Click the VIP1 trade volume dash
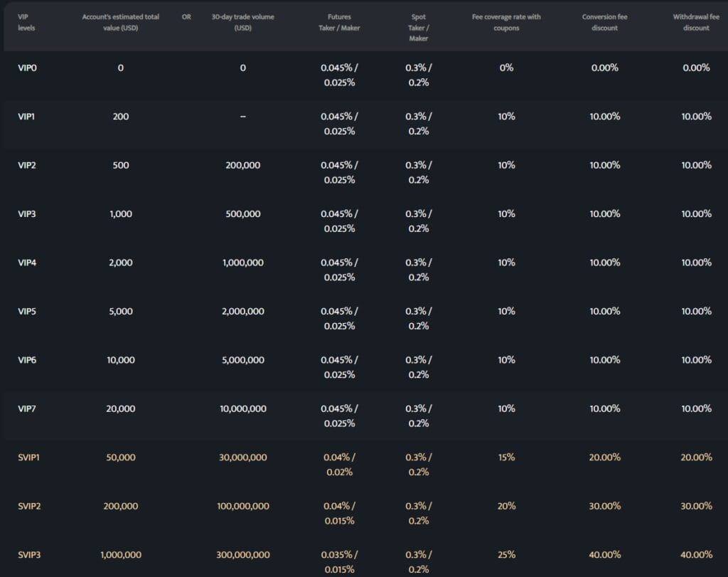The width and height of the screenshot is (728, 577). [243, 117]
